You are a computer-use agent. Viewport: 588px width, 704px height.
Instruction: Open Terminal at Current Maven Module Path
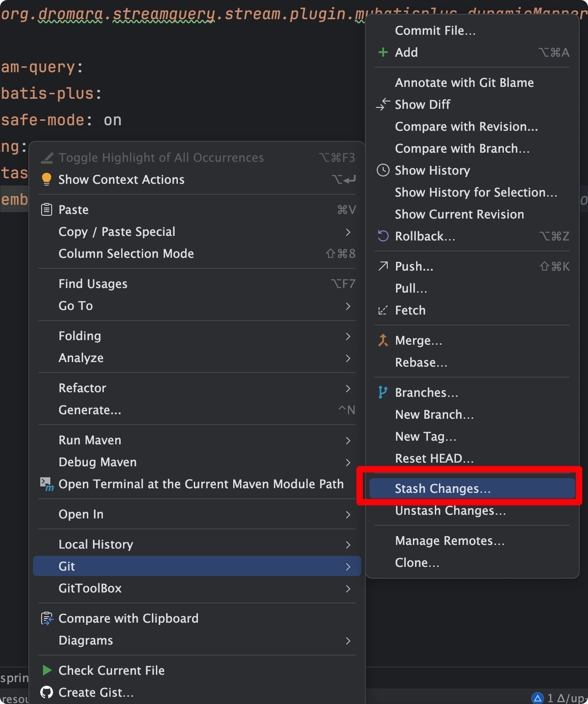click(201, 484)
